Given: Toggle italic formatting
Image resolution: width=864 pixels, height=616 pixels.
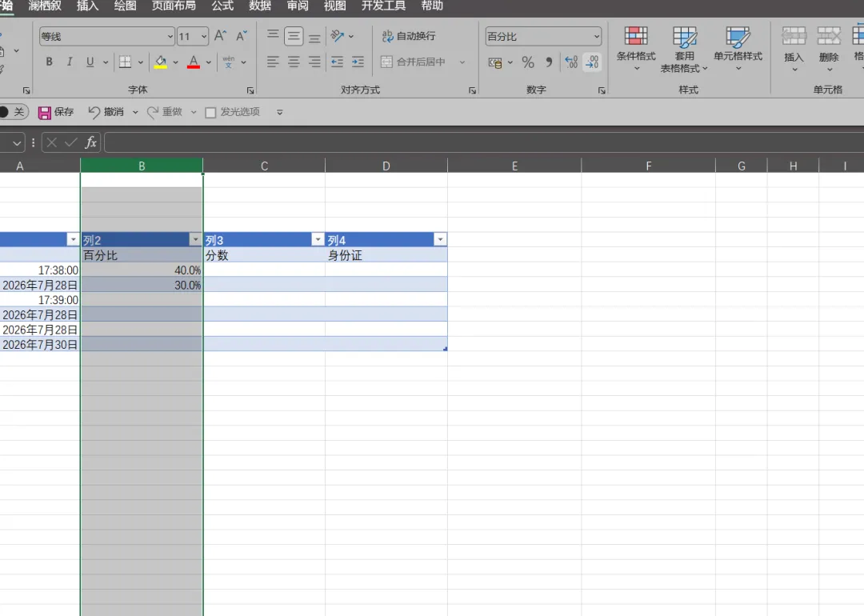Looking at the screenshot, I should tap(70, 62).
